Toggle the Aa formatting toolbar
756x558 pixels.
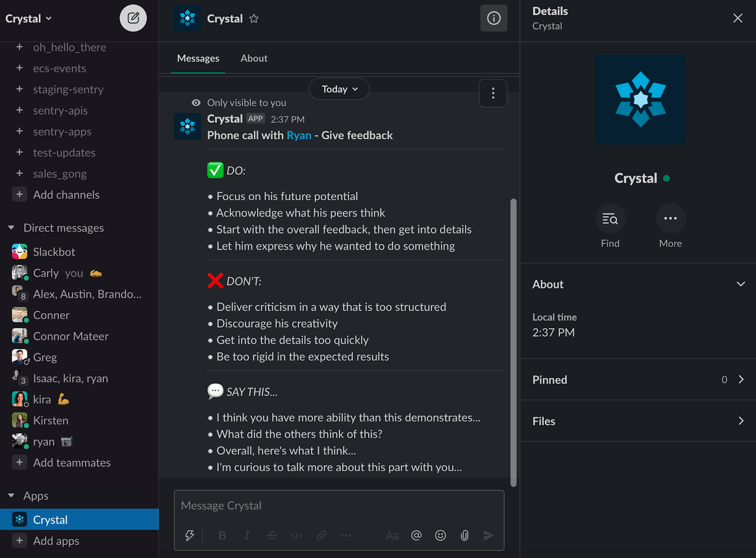click(x=392, y=535)
